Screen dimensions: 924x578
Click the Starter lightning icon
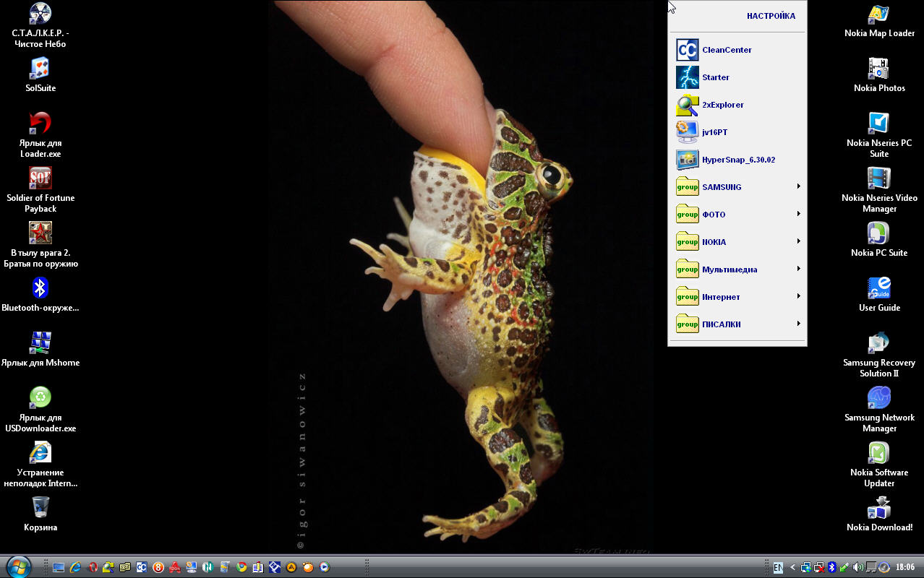pyautogui.click(x=687, y=77)
